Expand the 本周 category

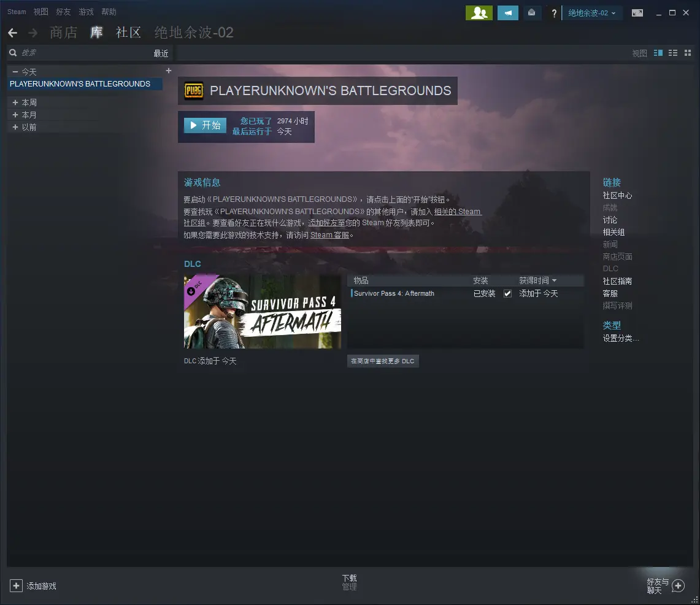[15, 102]
